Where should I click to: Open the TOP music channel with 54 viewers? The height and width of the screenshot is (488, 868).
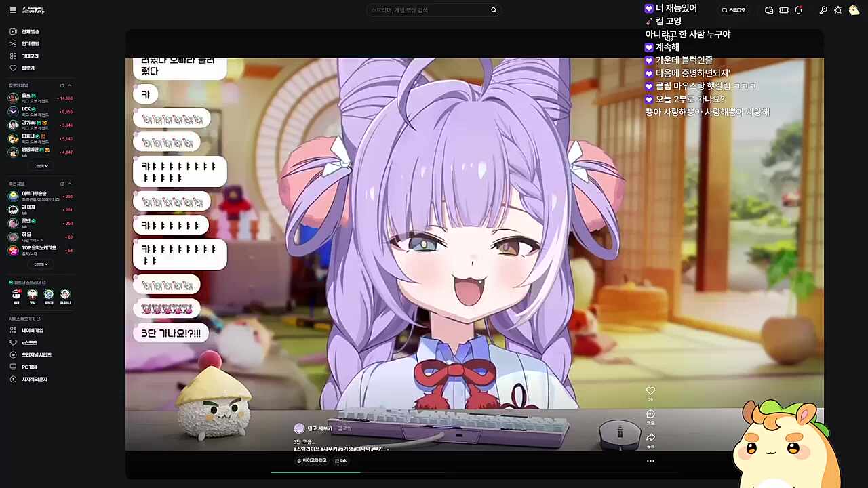[41, 250]
